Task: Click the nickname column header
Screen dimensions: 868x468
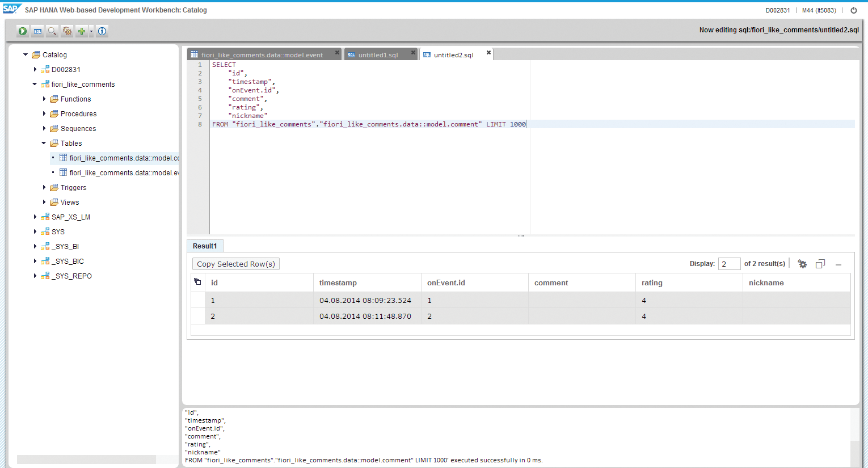Action: coord(797,283)
